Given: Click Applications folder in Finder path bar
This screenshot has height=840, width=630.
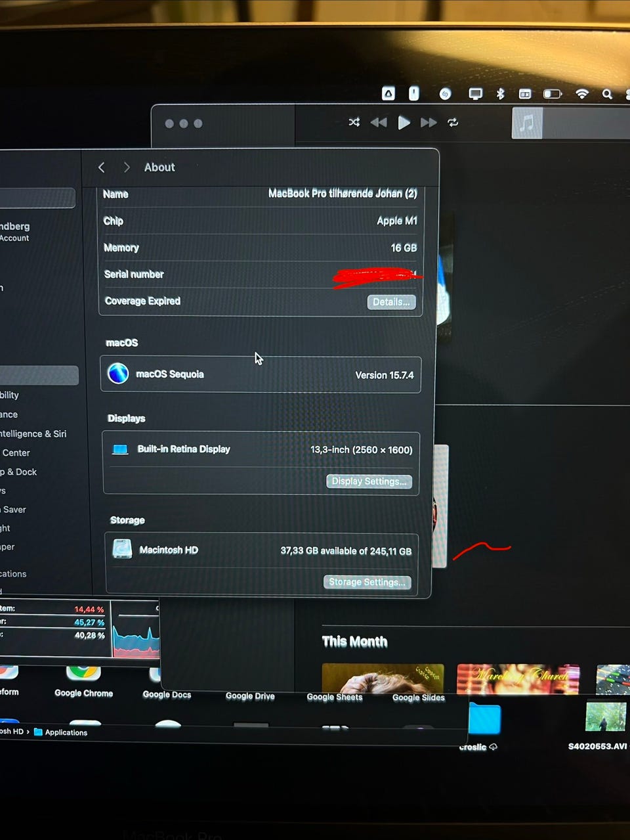Looking at the screenshot, I should 60,732.
